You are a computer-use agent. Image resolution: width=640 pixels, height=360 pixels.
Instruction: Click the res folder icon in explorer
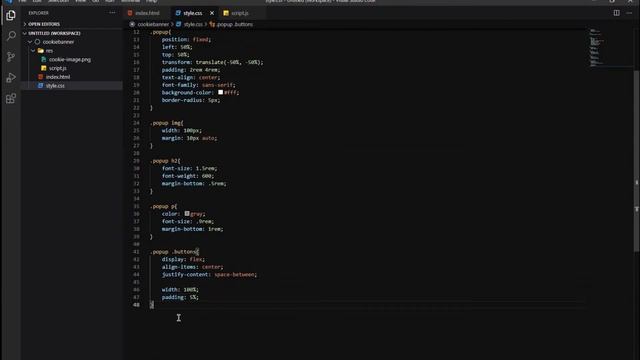pos(40,51)
